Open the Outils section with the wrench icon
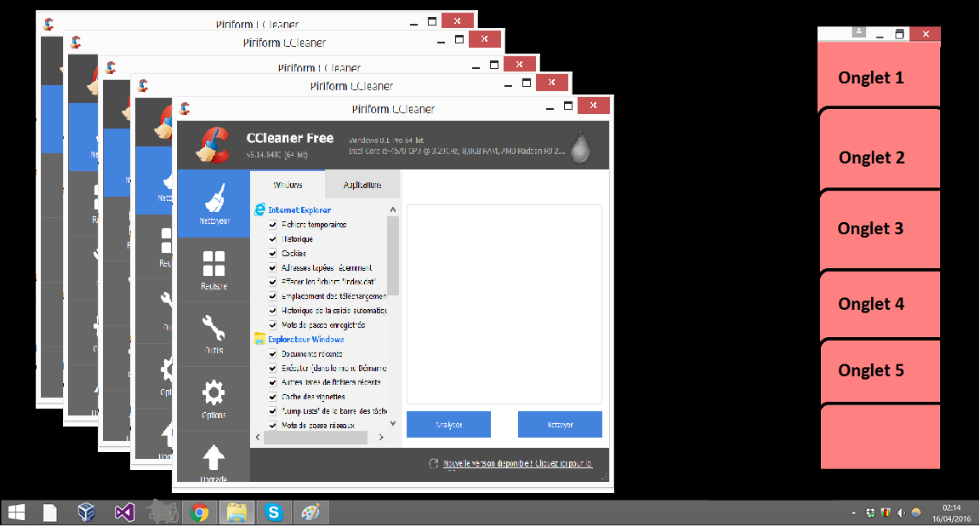 214,332
